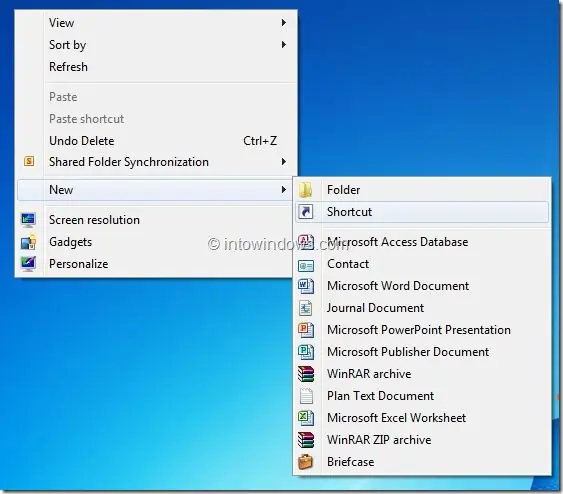Click Shared Folder Synchronization label
Viewport: 563px width, 494px height.
pos(129,162)
